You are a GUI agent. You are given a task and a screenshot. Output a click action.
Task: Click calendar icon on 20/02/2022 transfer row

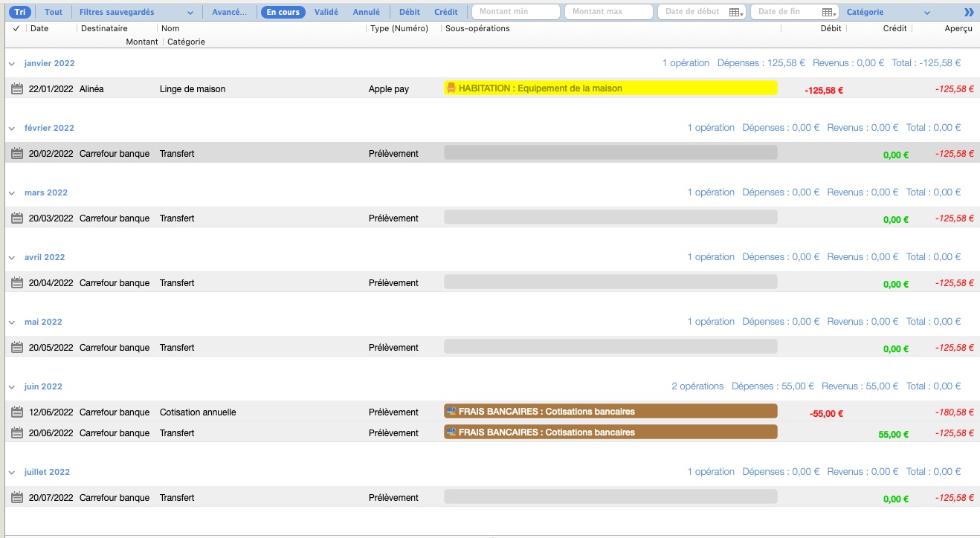click(17, 154)
